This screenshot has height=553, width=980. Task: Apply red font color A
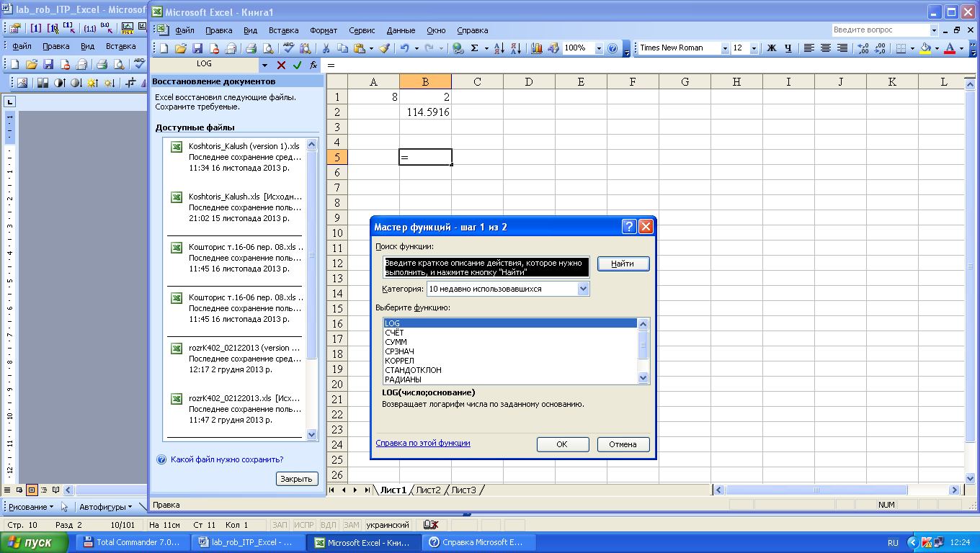[x=951, y=48]
